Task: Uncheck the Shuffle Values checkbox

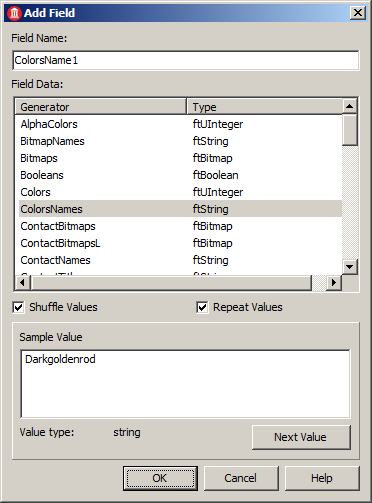Action: pyautogui.click(x=18, y=307)
